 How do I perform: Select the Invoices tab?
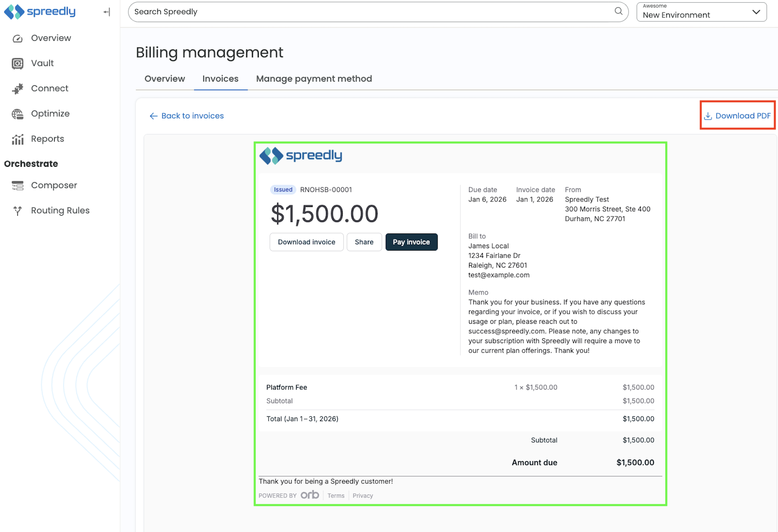221,79
